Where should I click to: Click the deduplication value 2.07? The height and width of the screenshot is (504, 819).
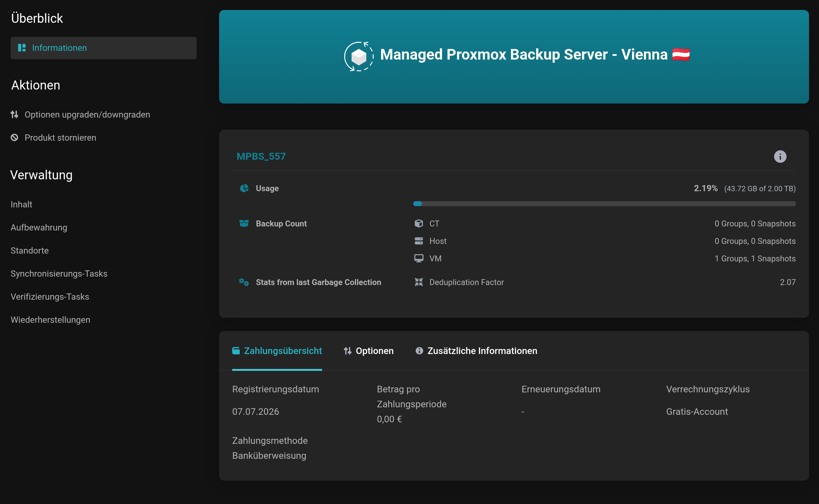pos(788,282)
